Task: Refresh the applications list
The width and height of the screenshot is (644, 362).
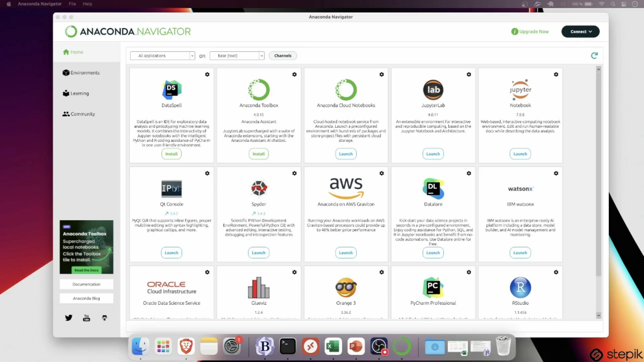Action: tap(594, 55)
